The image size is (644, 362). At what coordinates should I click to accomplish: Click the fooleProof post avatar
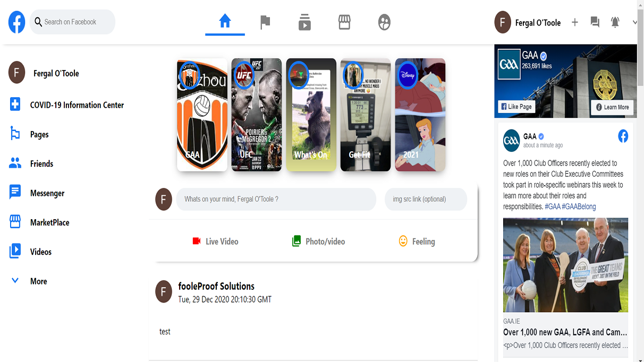click(x=164, y=291)
